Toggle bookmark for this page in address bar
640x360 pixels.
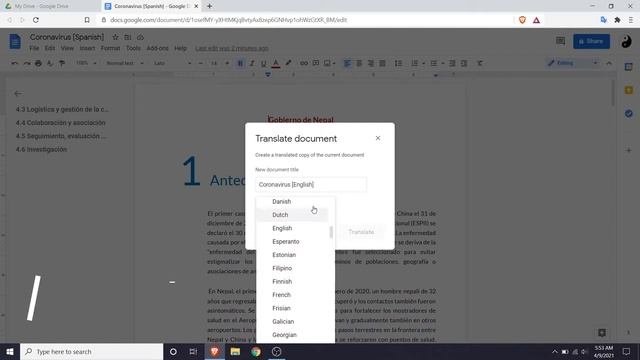pyautogui.click(x=87, y=20)
